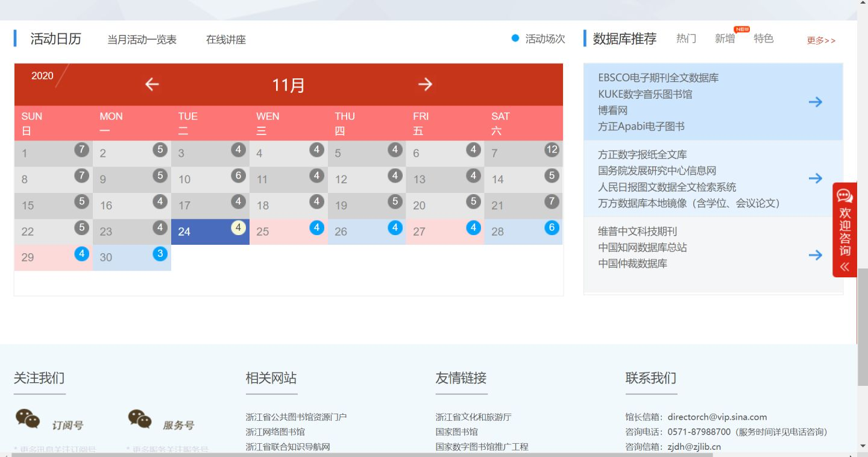Viewport: 868px width, 457px height.
Task: Click the blue 活动场次 legend dot
Action: (x=515, y=39)
